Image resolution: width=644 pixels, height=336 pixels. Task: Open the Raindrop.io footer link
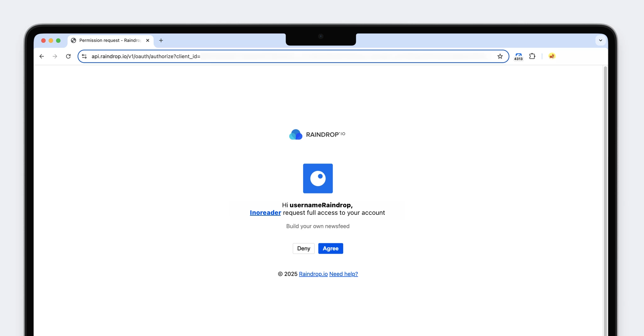click(x=313, y=274)
